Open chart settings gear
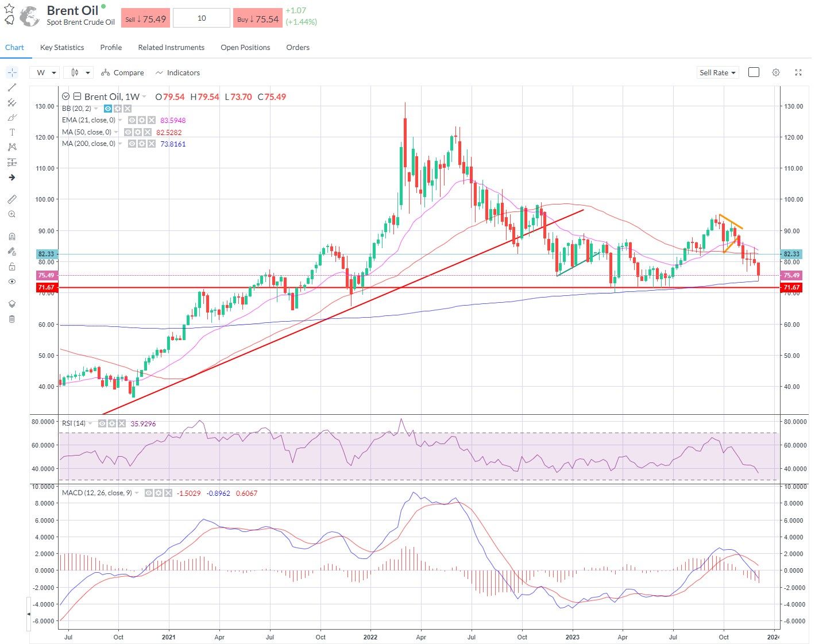The width and height of the screenshot is (815, 644). coord(776,72)
